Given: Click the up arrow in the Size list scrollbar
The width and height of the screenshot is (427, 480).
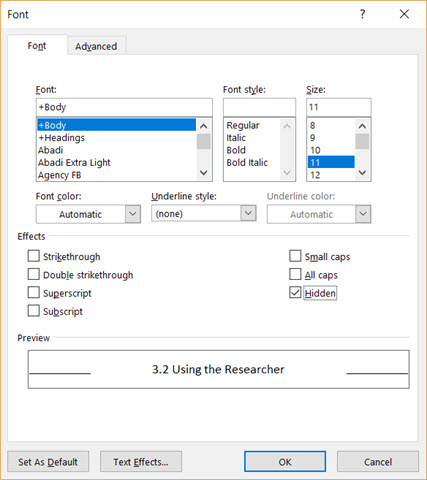Looking at the screenshot, I should pos(362,126).
